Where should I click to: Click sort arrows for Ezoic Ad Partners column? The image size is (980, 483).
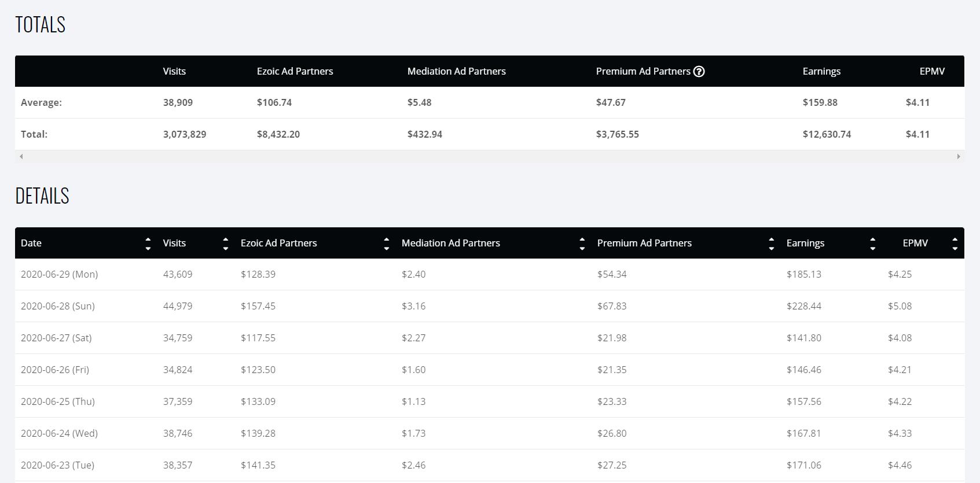[x=386, y=244]
